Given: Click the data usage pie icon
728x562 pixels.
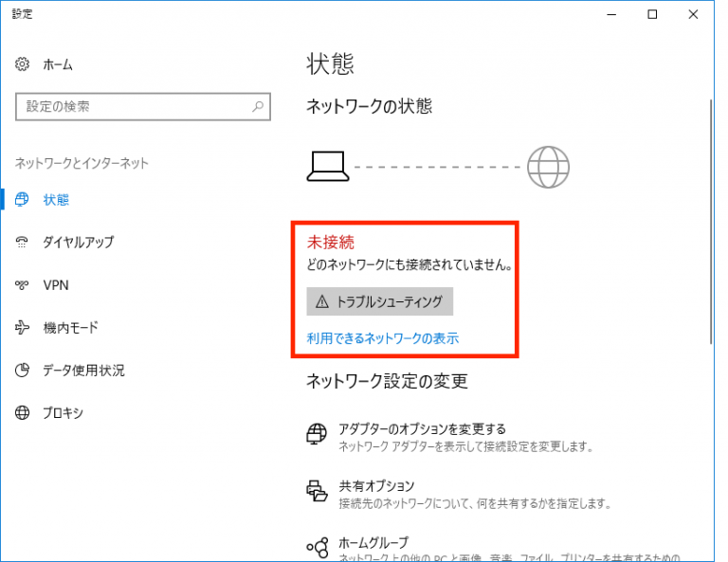Looking at the screenshot, I should tap(22, 370).
